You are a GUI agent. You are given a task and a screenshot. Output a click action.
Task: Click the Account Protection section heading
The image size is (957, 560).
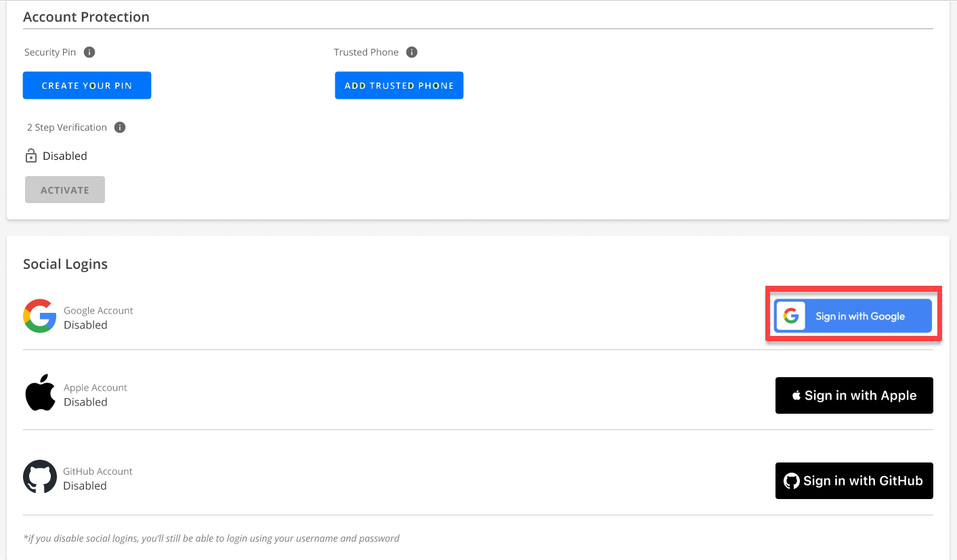pos(86,16)
